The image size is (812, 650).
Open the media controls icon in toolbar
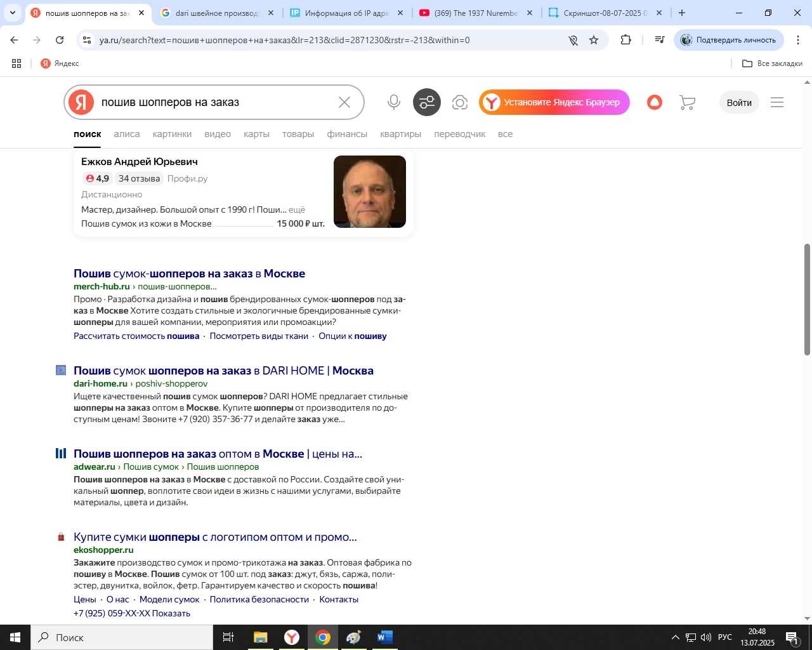pyautogui.click(x=660, y=40)
